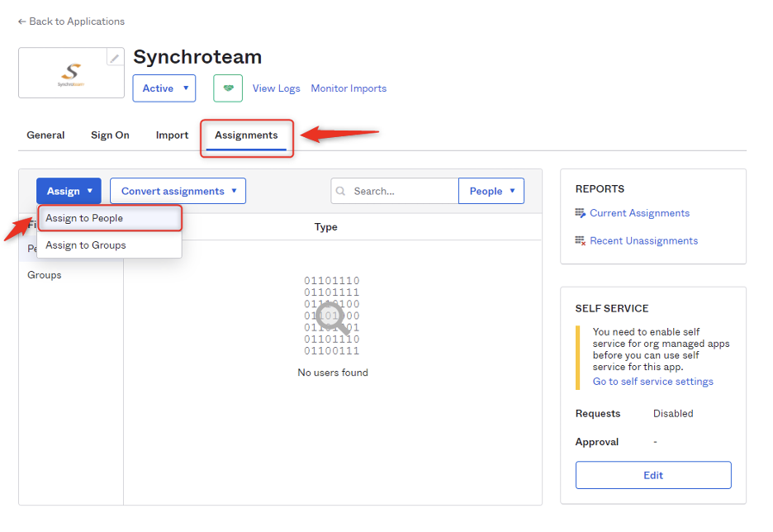Screen dimensions: 773x532
Task: Click the green handshake provisioning icon
Action: [x=228, y=88]
